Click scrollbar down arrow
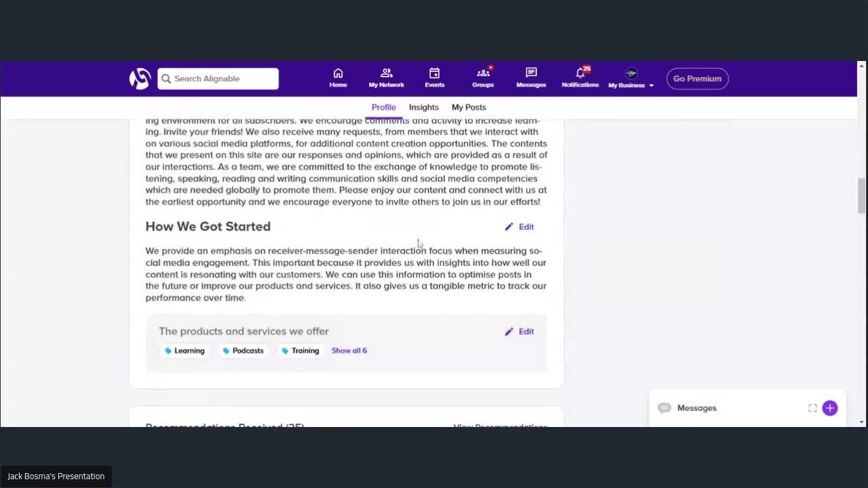The image size is (868, 488). [x=861, y=422]
